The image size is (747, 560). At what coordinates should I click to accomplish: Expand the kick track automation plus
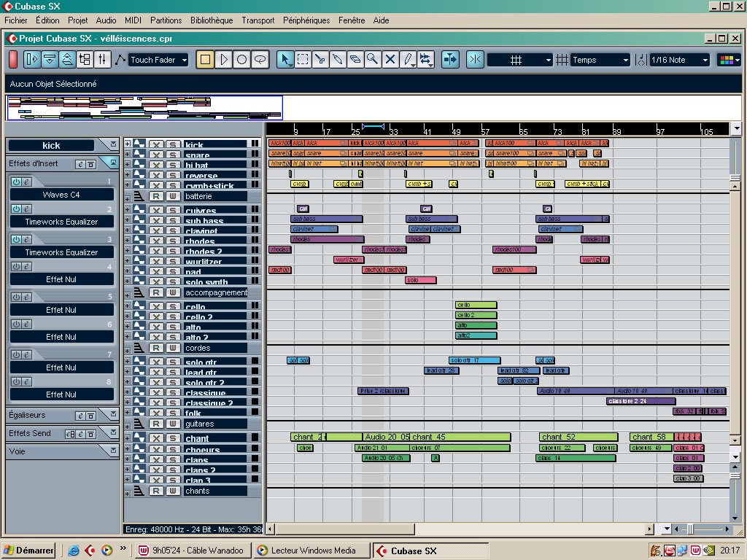point(128,144)
